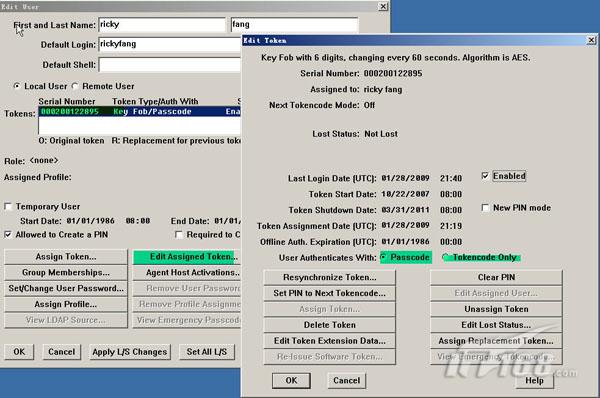Image resolution: width=600 pixels, height=398 pixels.
Task: Close the Edit User window
Action: click(x=383, y=7)
